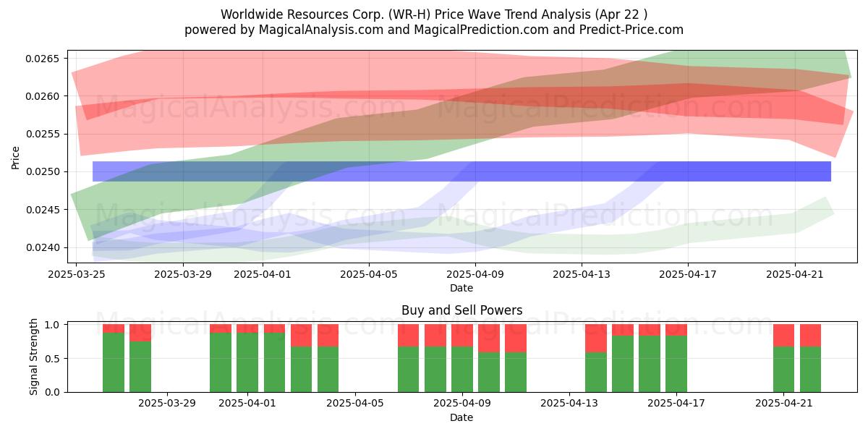Click the 2025-03-25 date on price chart axis
Image resolution: width=868 pixels, height=434 pixels.
[x=76, y=274]
